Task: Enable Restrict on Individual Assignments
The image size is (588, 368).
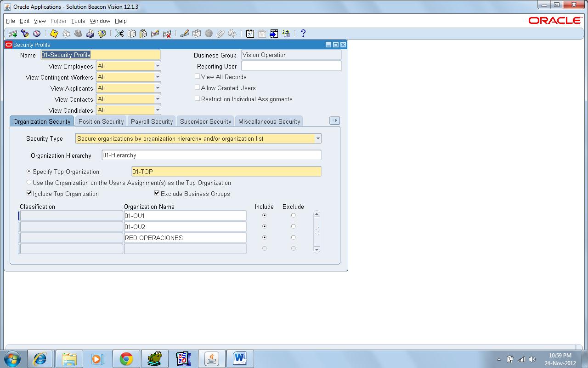Action: [197, 98]
